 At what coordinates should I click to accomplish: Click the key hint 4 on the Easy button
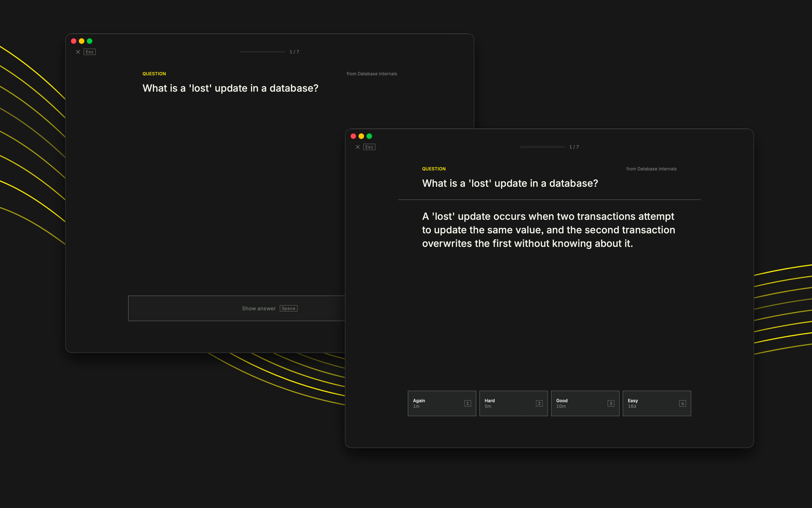[x=682, y=404]
